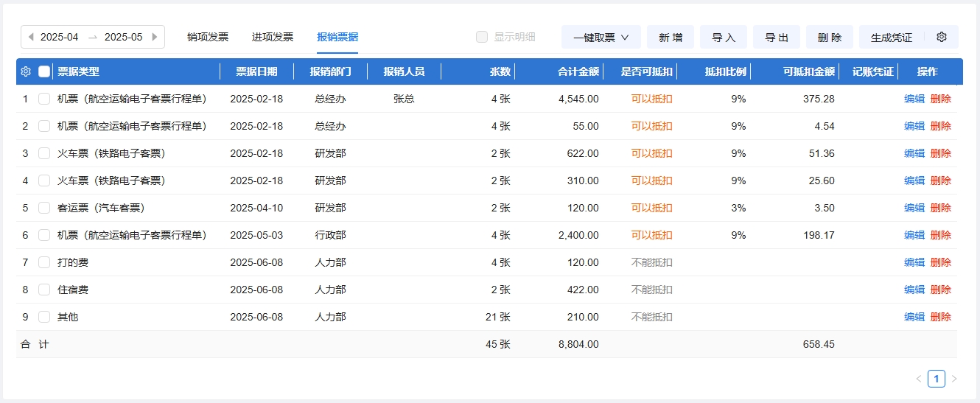Click the next month arrow in date range
This screenshot has height=403, width=980.
click(x=155, y=37)
